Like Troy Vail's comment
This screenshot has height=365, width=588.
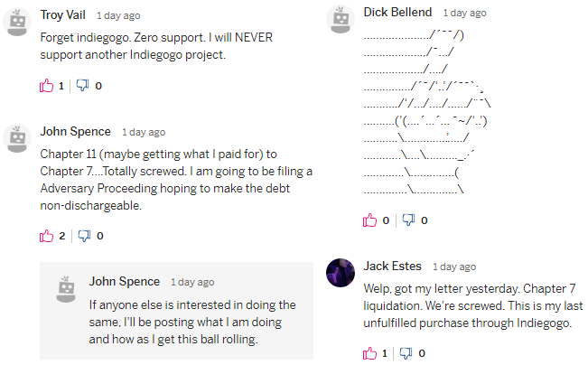[x=47, y=86]
